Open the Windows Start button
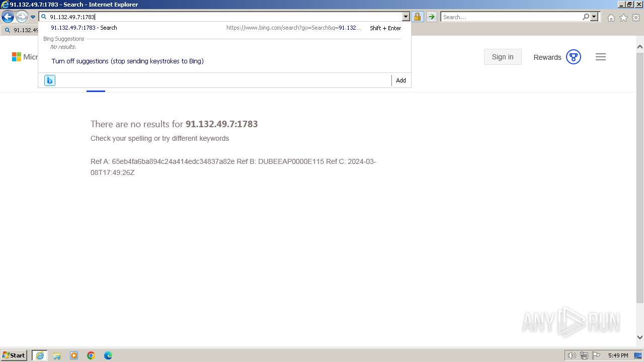This screenshot has width=644, height=362. [x=14, y=355]
